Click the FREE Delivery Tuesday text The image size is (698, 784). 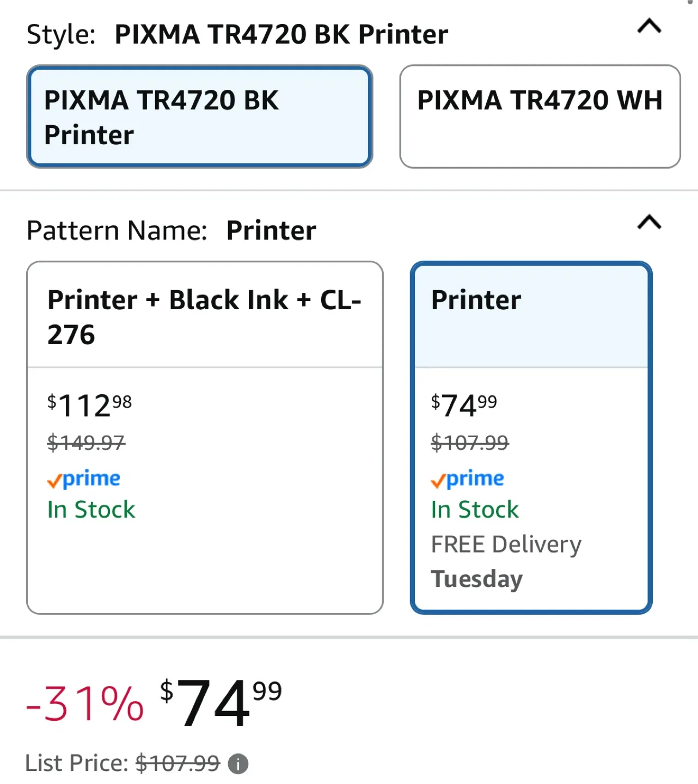(506, 561)
